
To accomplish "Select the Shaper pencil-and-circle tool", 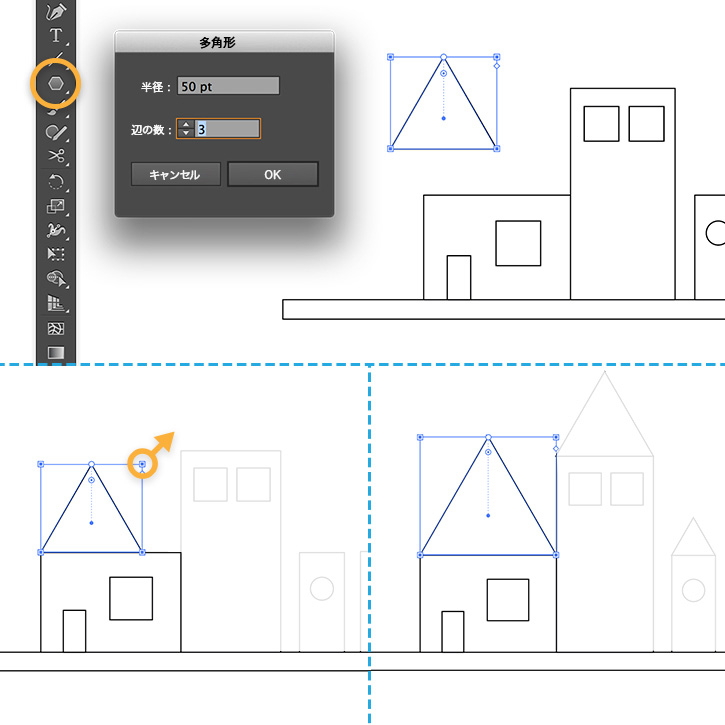I will pyautogui.click(x=56, y=133).
